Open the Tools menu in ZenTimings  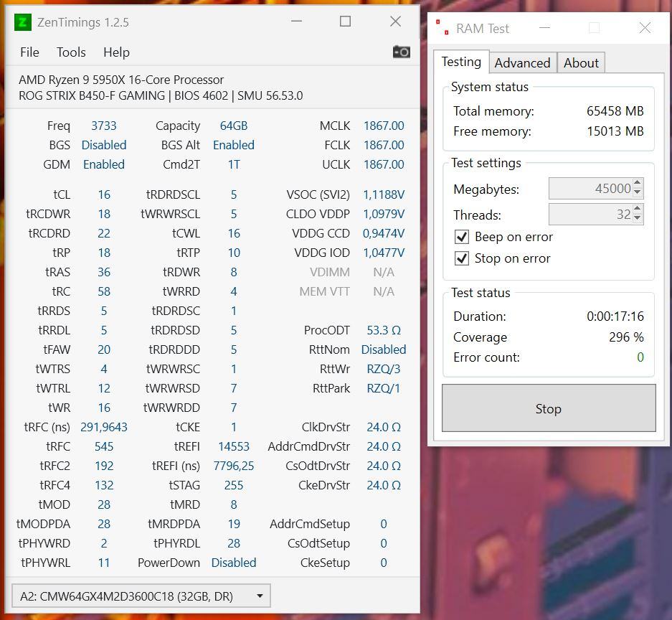click(71, 52)
